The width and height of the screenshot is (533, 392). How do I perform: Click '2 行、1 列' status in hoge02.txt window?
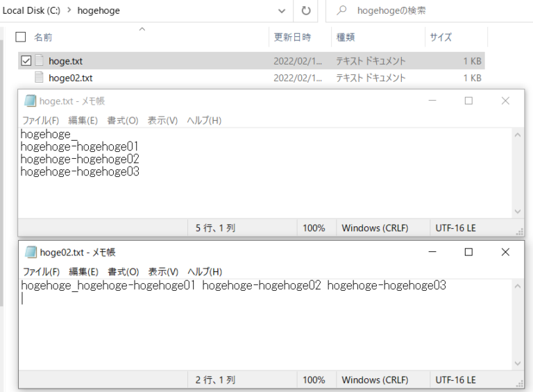(x=215, y=380)
